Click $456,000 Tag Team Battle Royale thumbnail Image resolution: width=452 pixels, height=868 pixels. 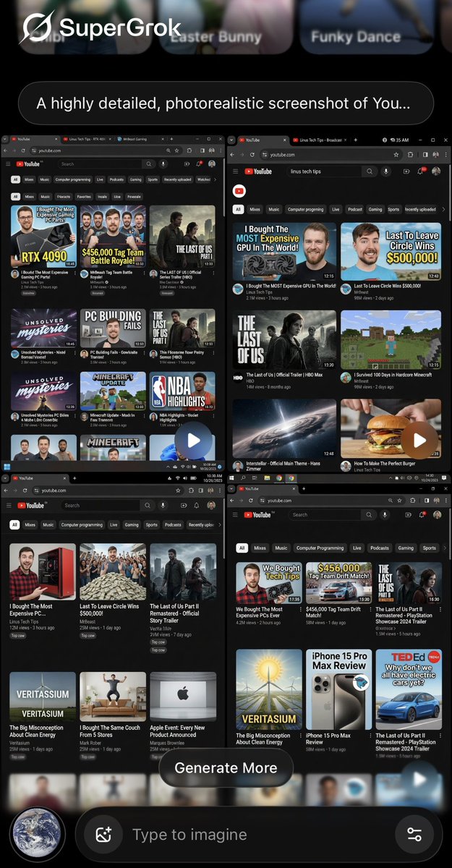[113, 236]
